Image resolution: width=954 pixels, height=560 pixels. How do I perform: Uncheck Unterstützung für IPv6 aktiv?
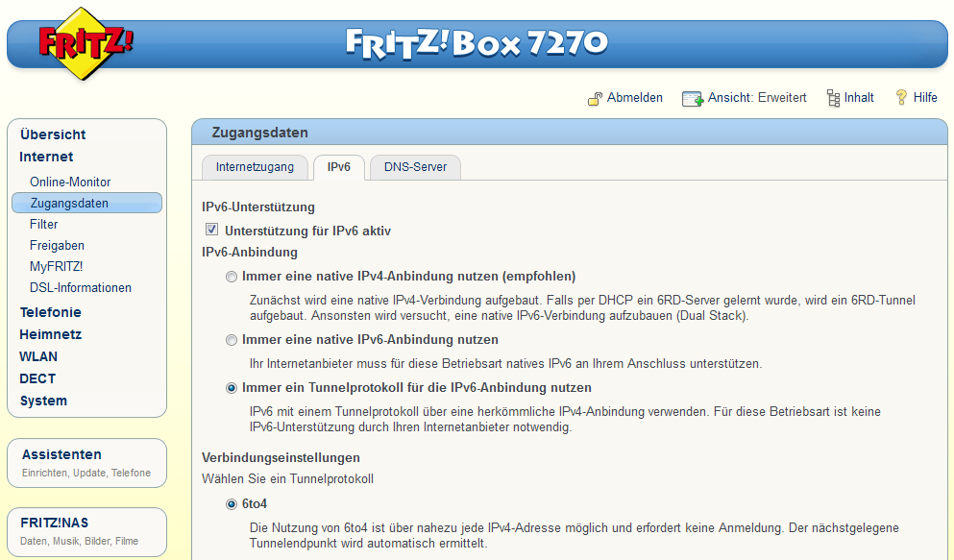pos(211,230)
